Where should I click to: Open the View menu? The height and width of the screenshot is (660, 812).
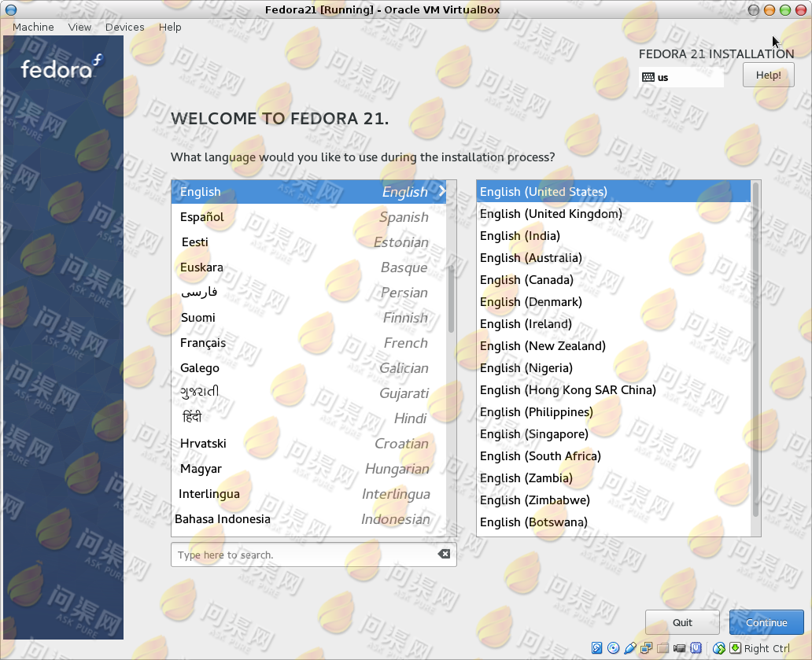tap(79, 27)
